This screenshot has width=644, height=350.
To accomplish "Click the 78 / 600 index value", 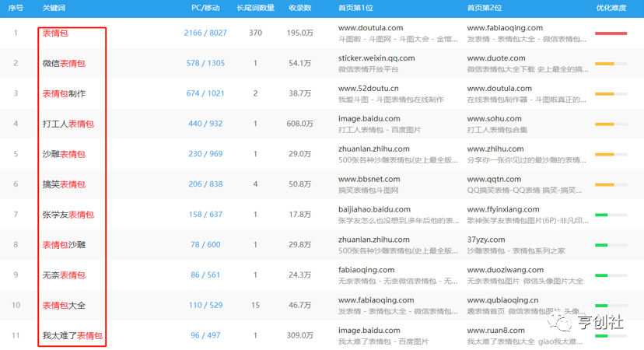I will tap(205, 245).
